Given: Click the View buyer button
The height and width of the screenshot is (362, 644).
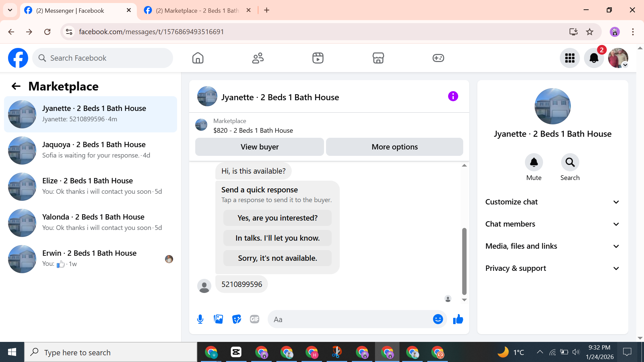Looking at the screenshot, I should pos(259,147).
